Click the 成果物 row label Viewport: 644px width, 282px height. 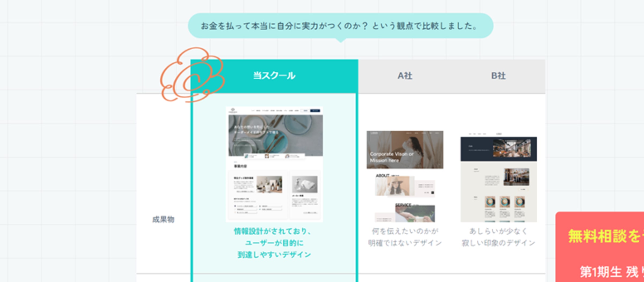pyautogui.click(x=163, y=220)
